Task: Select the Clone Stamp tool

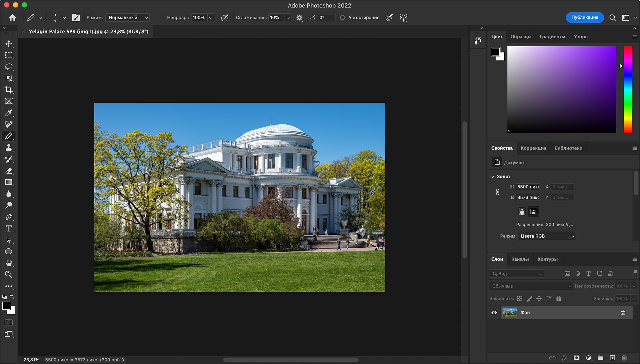Action: pos(9,148)
